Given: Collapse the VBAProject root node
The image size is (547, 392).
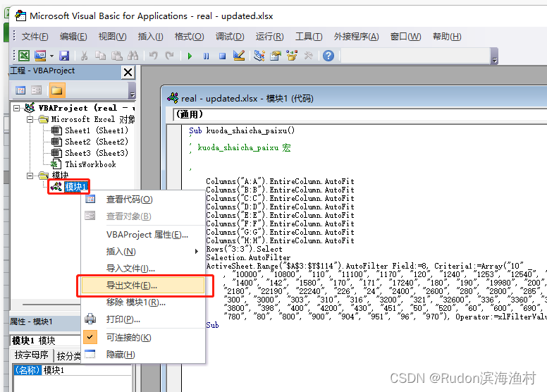Looking at the screenshot, I should click(16, 108).
